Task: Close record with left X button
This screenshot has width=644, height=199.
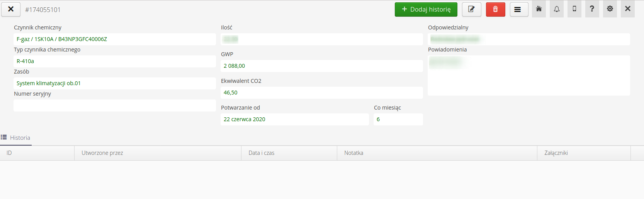Action: pos(11,9)
